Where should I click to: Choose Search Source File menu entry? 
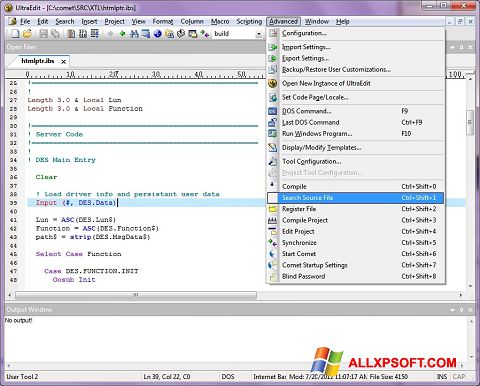pos(356,198)
